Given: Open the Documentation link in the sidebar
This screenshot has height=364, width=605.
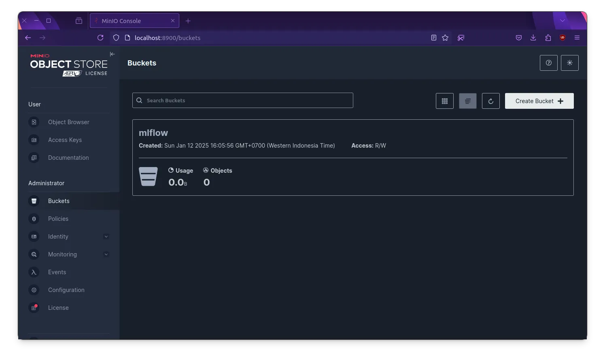Looking at the screenshot, I should click(x=69, y=158).
